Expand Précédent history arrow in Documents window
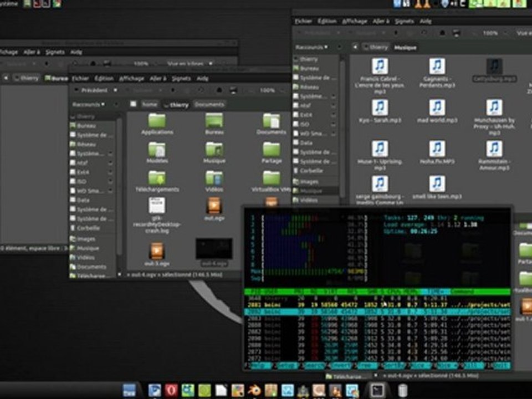Image resolution: width=532 pixels, height=399 pixels. (115, 90)
